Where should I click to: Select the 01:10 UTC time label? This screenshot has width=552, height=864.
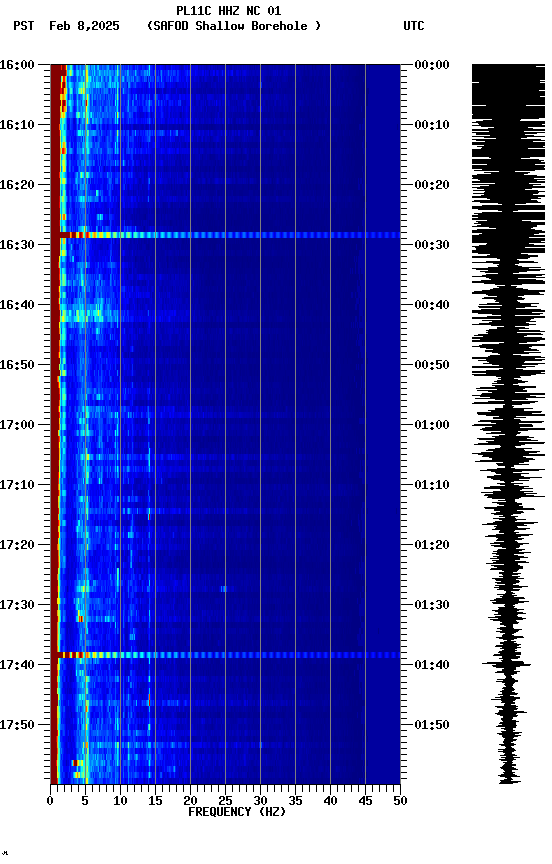pyautogui.click(x=432, y=485)
